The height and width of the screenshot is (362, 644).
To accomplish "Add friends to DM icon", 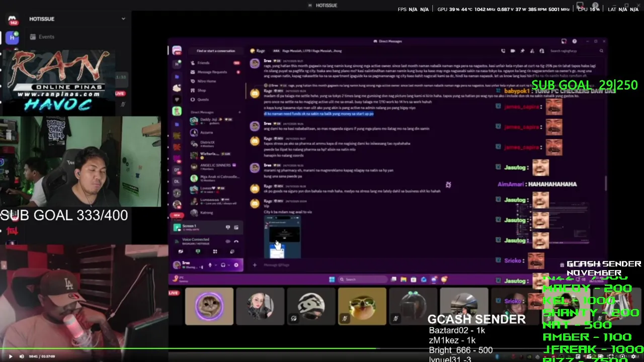I will [532, 51].
